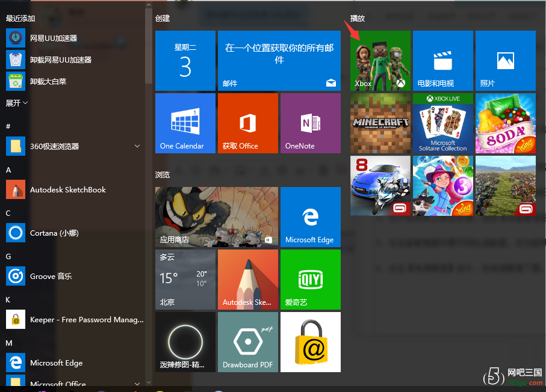This screenshot has width=546, height=392.
Task: Click the 获取 Office tile
Action: [x=248, y=123]
